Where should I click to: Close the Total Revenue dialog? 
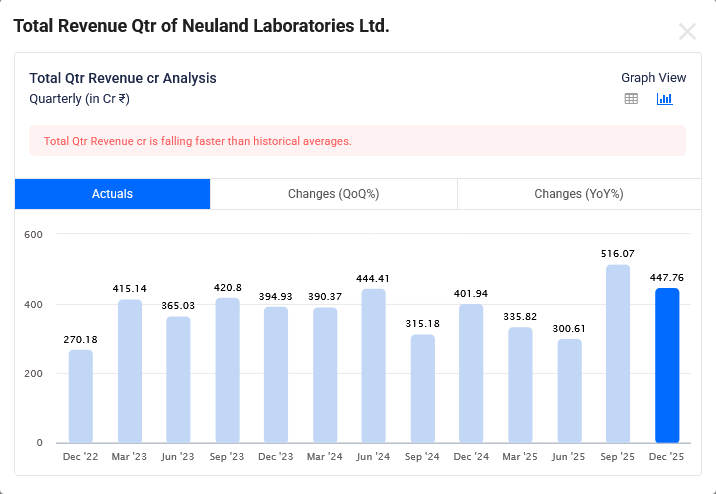(687, 31)
